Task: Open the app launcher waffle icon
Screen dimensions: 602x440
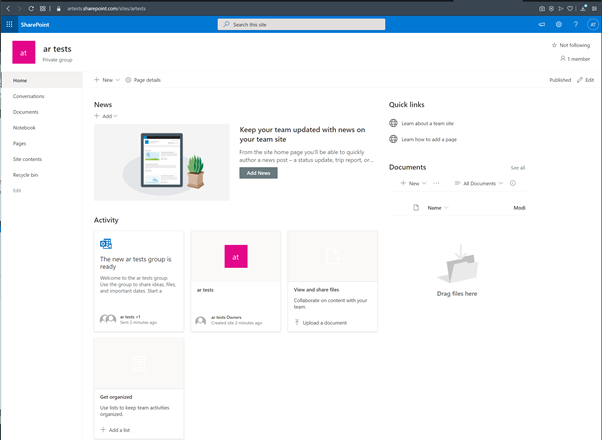Action: click(x=9, y=25)
